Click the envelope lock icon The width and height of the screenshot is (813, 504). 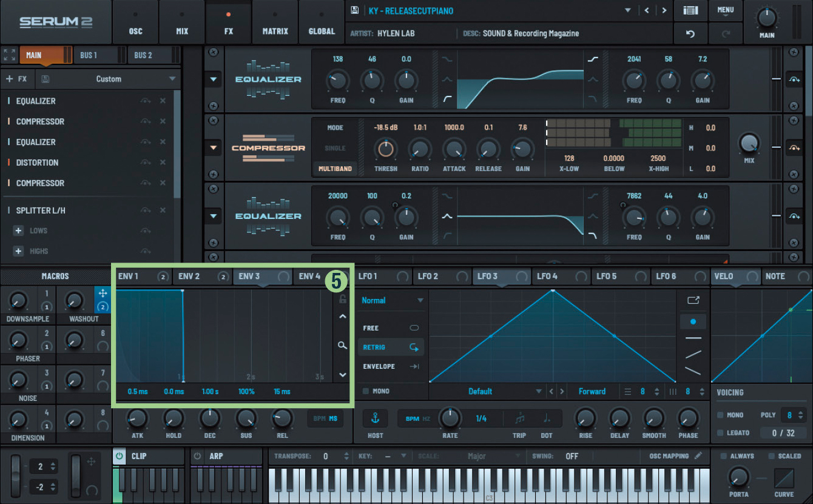click(x=343, y=299)
